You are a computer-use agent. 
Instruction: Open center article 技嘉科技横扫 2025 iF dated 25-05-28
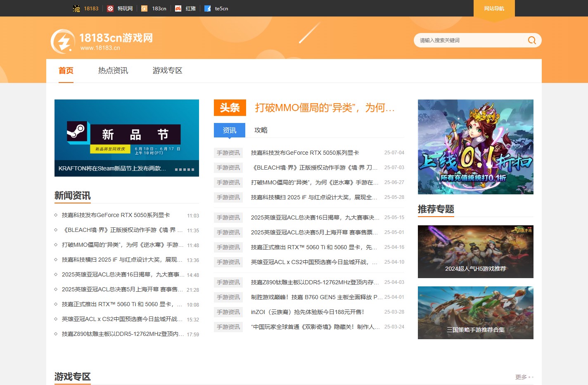tap(314, 197)
